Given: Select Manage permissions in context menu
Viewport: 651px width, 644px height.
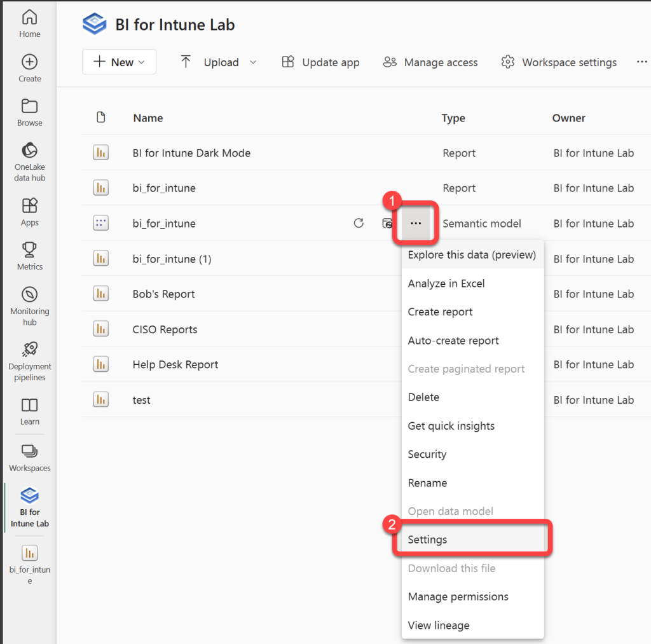Looking at the screenshot, I should tap(458, 596).
